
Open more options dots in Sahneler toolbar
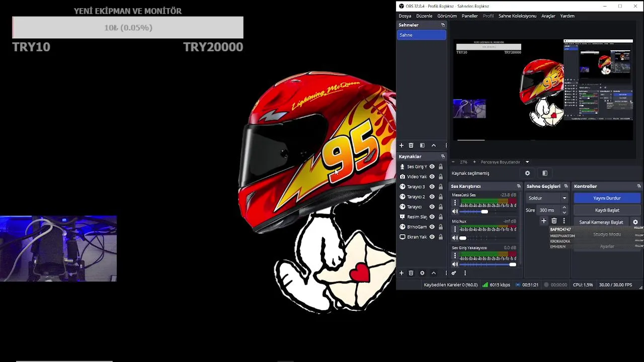[x=446, y=145]
